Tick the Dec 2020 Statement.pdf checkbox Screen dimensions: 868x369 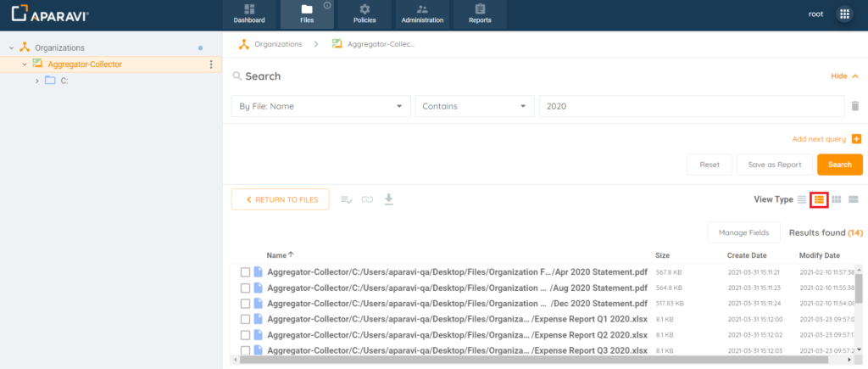click(x=245, y=303)
